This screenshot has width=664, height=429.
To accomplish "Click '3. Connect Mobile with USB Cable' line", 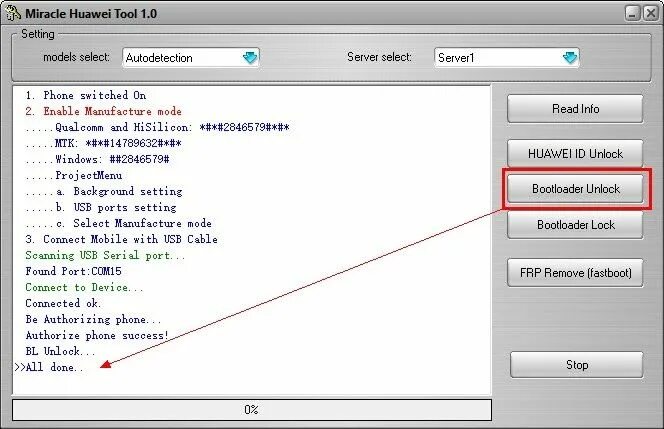I will coord(122,239).
